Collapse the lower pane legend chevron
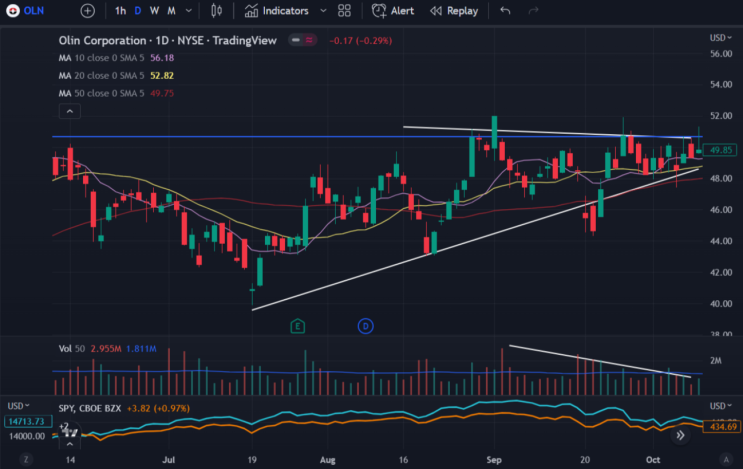743x469 pixels. (x=70, y=444)
